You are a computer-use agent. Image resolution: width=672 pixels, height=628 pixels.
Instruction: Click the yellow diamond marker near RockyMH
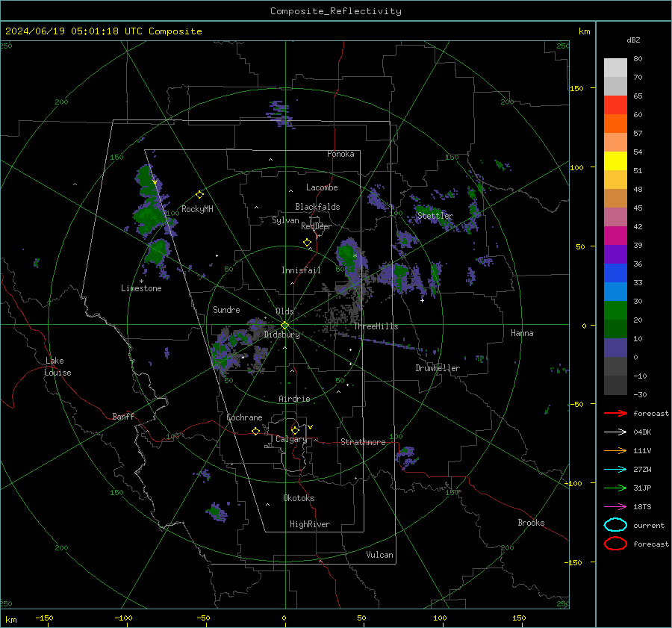[x=199, y=195]
